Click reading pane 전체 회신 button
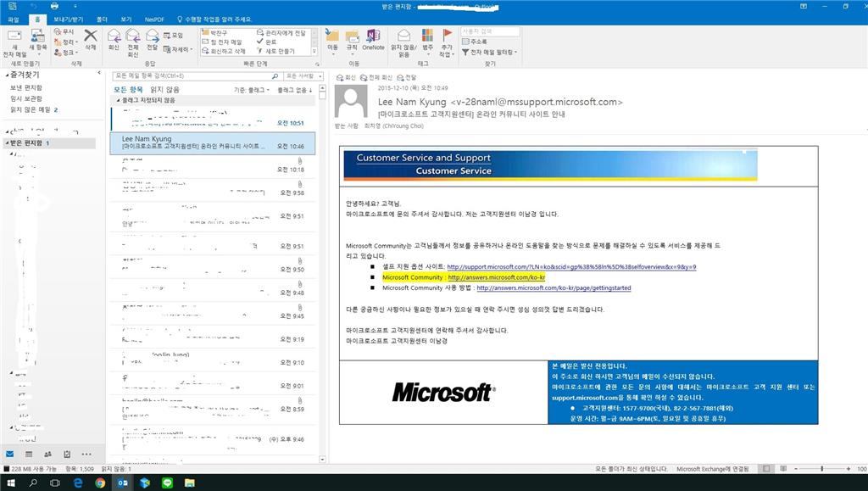 click(376, 77)
